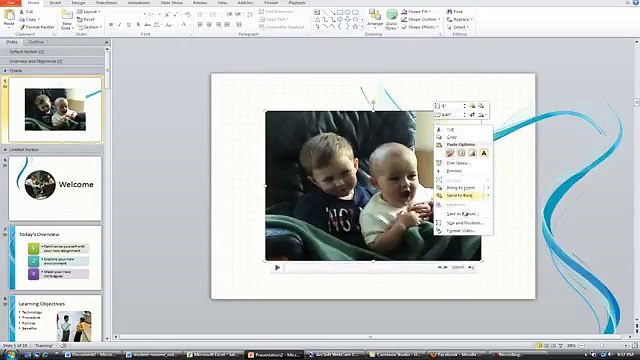Open Shape Effects dropdown
This screenshot has width=640, height=360.
[420, 27]
